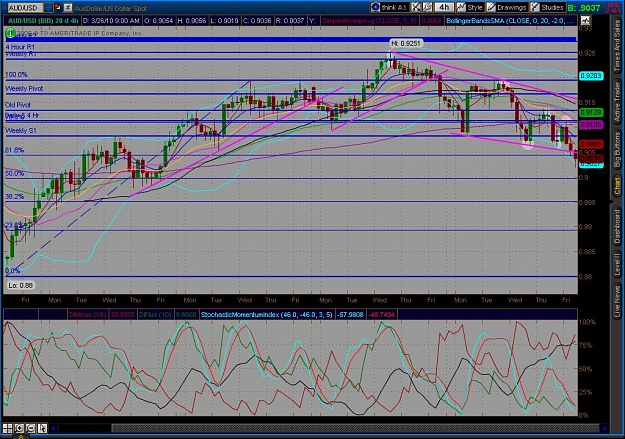Image resolution: width=625 pixels, height=439 pixels.
Task: Click the horizontal chart scrollbar thumb
Action: pyautogui.click(x=356, y=428)
